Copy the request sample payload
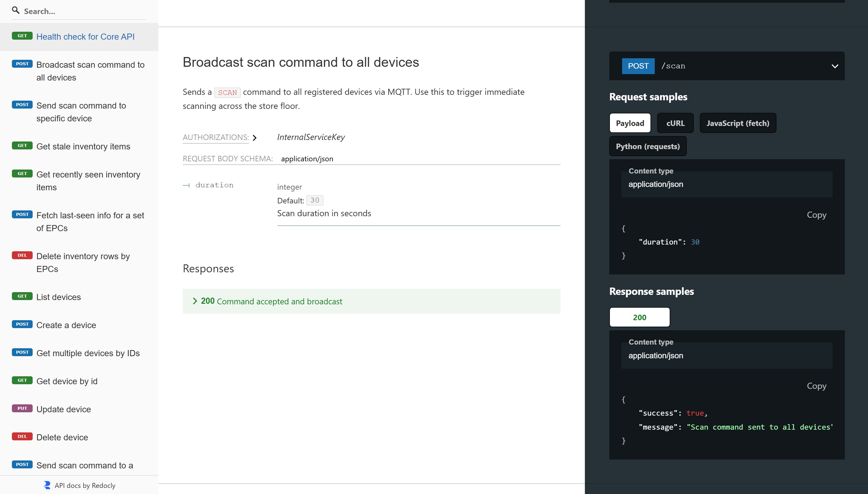Viewport: 868px width, 494px height. pyautogui.click(x=816, y=215)
